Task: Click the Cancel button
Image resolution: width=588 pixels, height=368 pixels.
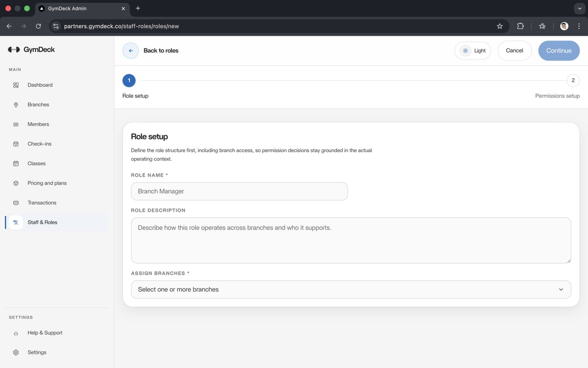Action: tap(514, 51)
